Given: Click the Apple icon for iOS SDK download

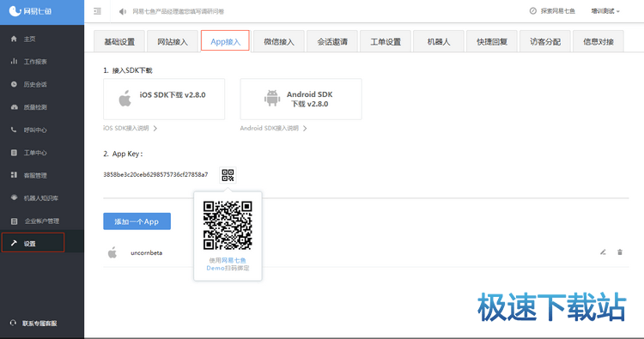Looking at the screenshot, I should (125, 99).
